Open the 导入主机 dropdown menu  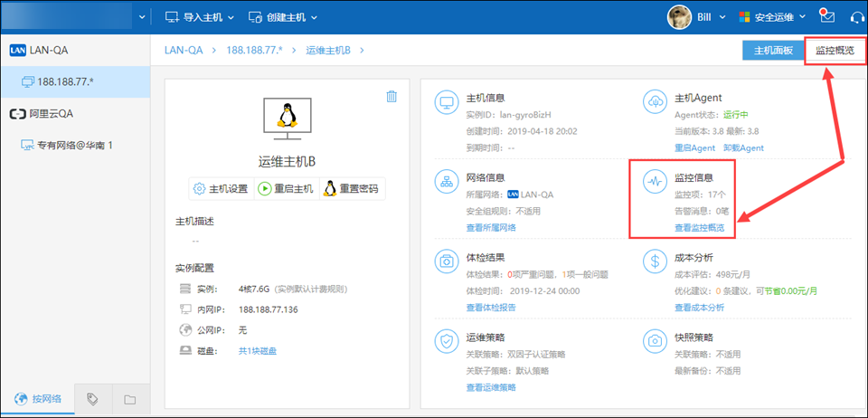(199, 17)
